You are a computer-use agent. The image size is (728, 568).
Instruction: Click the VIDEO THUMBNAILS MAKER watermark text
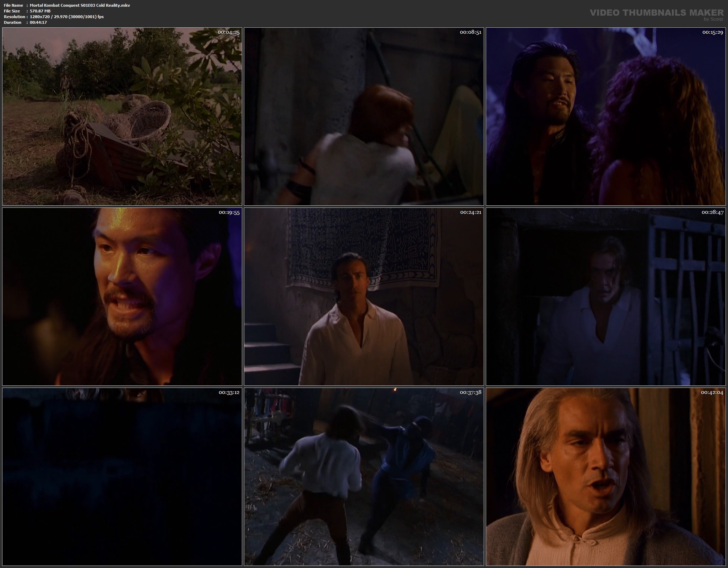click(x=656, y=12)
